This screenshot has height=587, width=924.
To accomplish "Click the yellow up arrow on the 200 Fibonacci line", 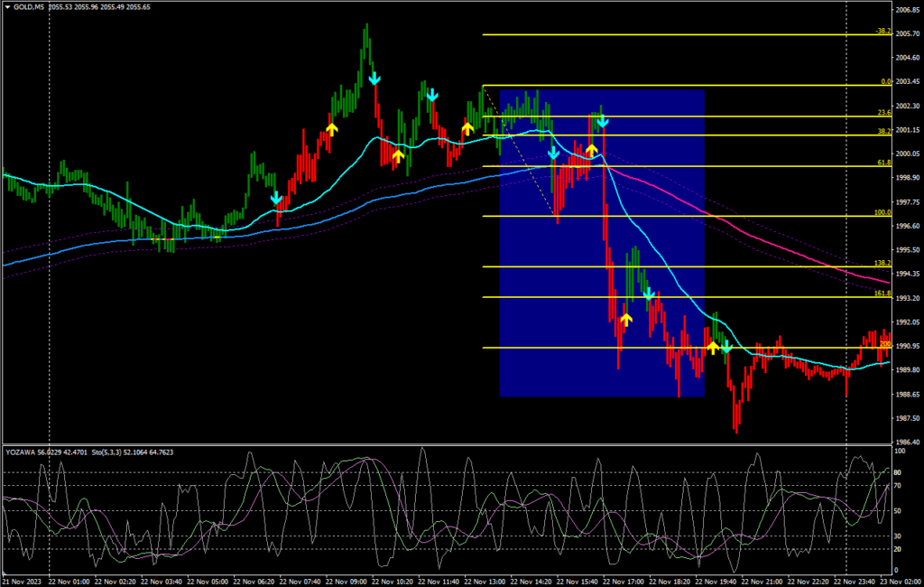I will click(x=713, y=347).
